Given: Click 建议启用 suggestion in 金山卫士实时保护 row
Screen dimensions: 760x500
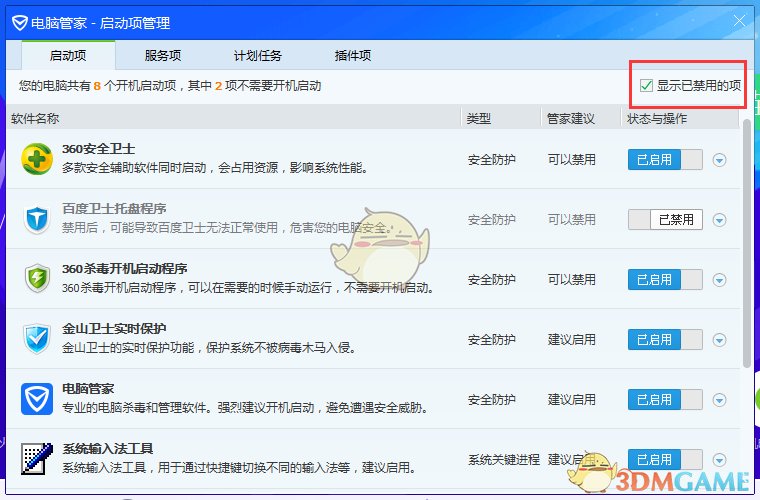Looking at the screenshot, I should coord(571,340).
